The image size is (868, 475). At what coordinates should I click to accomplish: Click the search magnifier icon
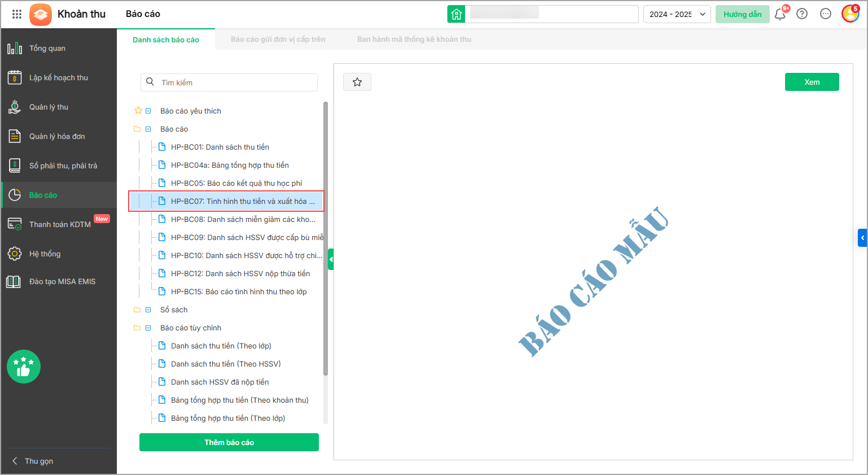tap(150, 82)
